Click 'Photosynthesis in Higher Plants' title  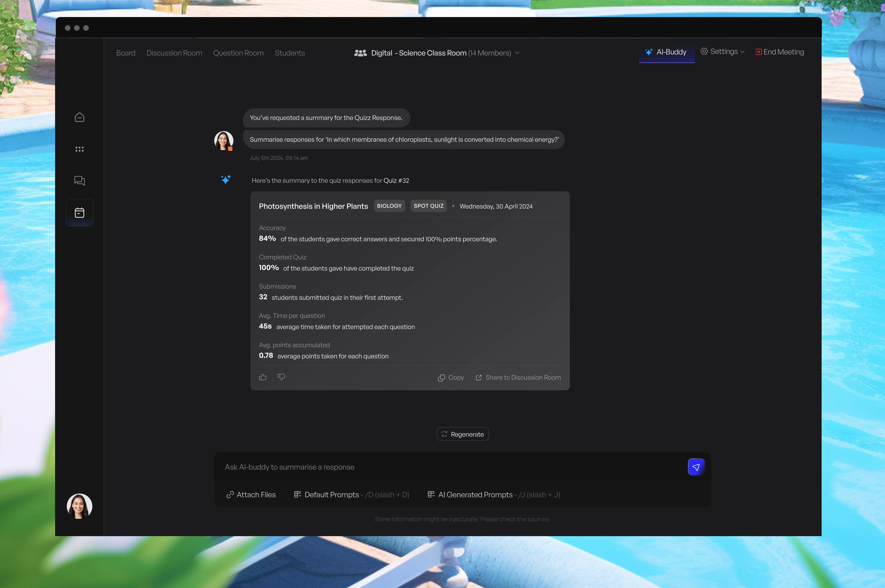(x=313, y=206)
